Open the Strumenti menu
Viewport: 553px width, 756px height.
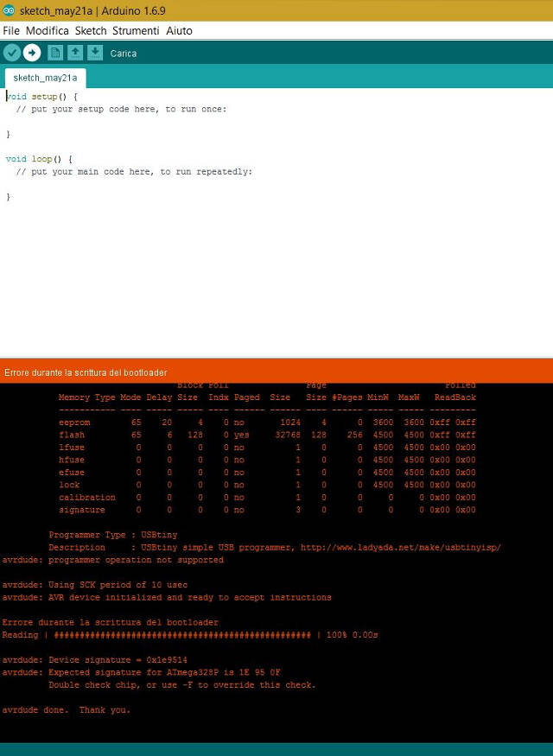136,31
